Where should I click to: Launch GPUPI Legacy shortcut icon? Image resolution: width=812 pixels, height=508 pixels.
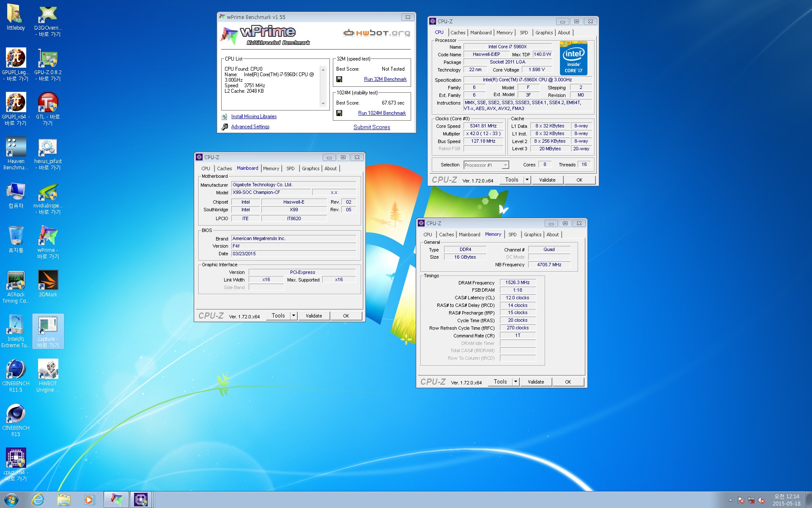16,64
